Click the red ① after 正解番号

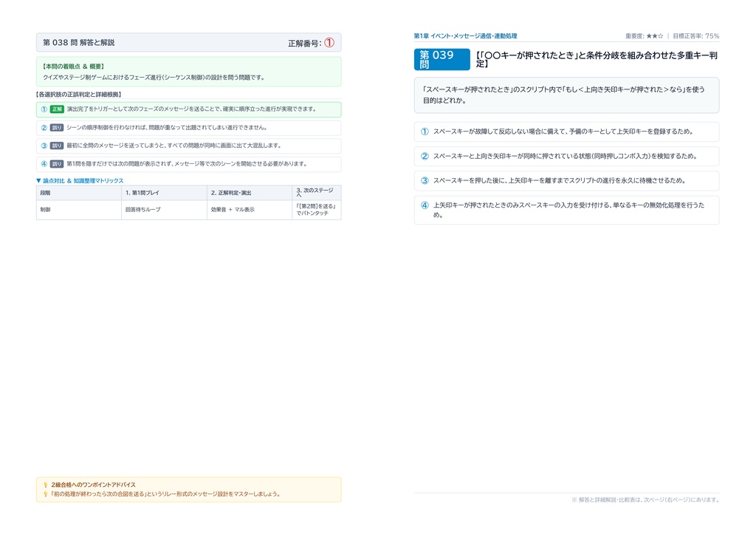click(x=329, y=43)
